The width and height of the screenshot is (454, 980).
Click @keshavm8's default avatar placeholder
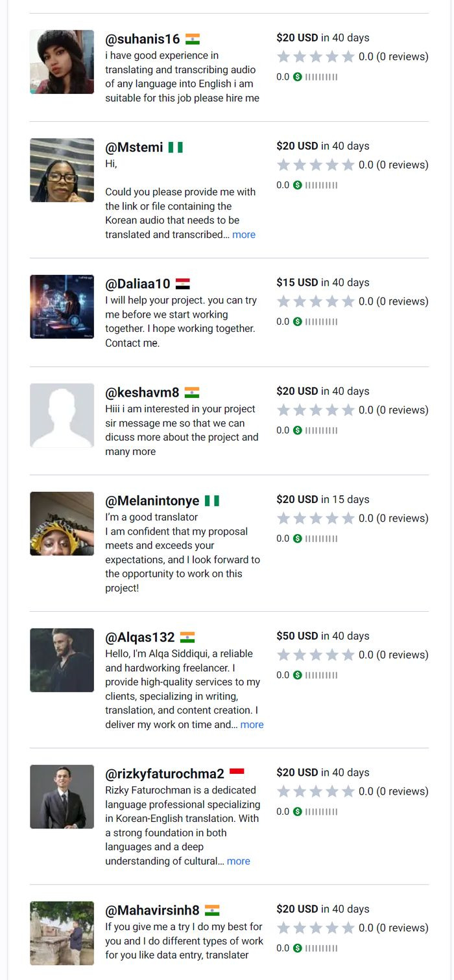tap(62, 415)
